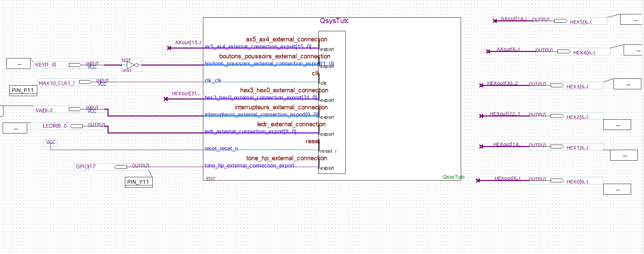Select ledr_external_connection_export[9..0] port label
This screenshot has width=644, height=254.
coord(250,131)
